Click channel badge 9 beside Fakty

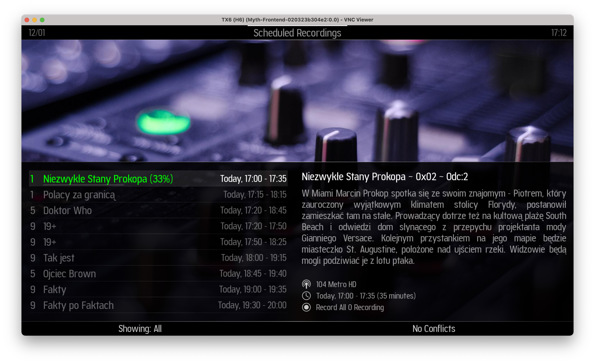click(x=33, y=289)
